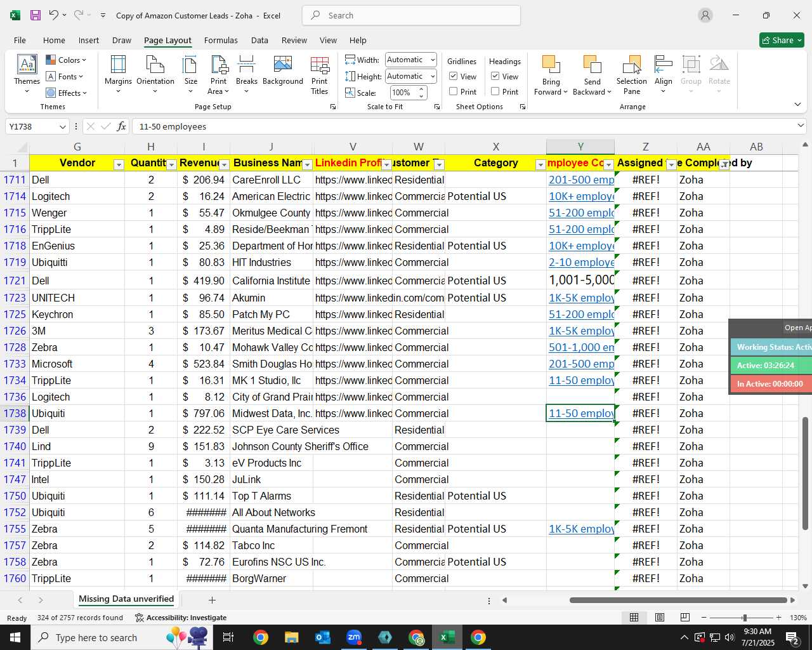Image resolution: width=812 pixels, height=650 pixels.
Task: Choose a sheet Background image
Action: point(283,70)
